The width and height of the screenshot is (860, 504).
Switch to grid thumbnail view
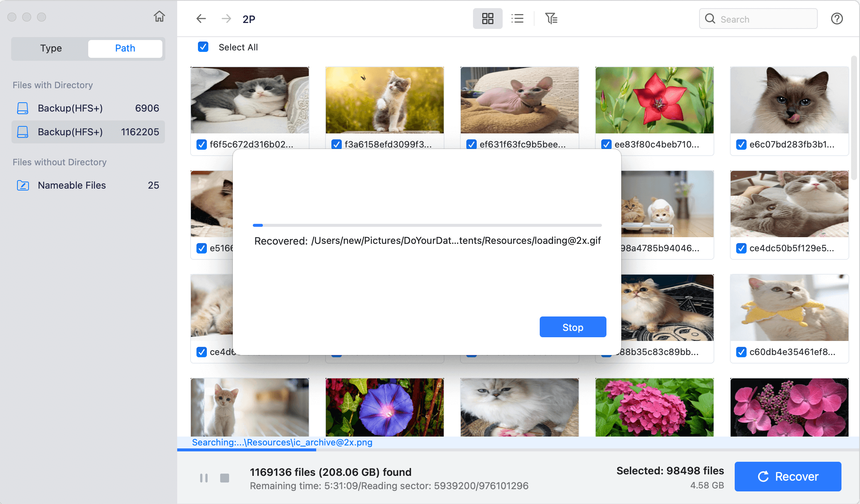pyautogui.click(x=487, y=19)
